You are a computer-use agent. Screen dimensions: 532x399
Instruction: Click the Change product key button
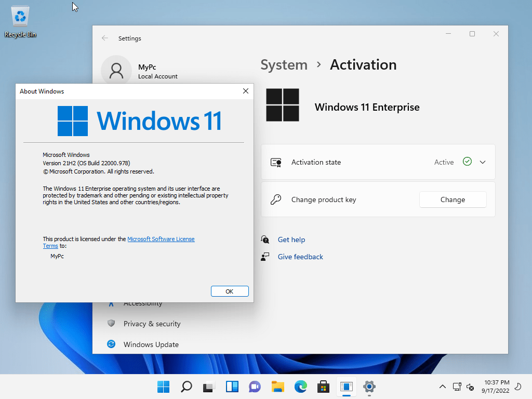(453, 199)
